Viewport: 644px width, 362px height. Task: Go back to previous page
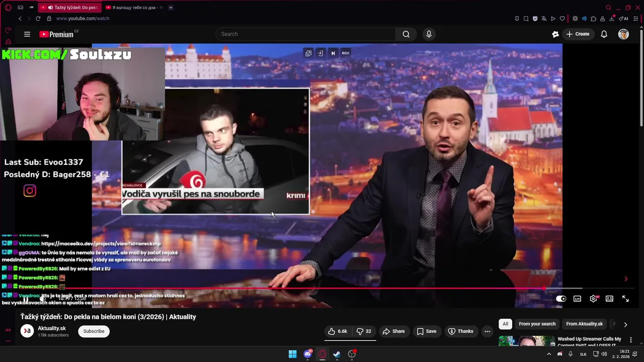[20, 19]
